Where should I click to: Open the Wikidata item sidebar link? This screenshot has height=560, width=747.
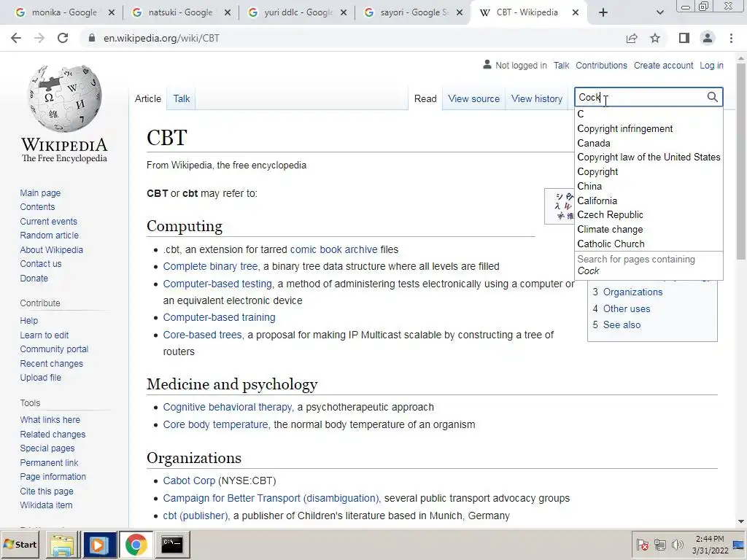(46, 505)
